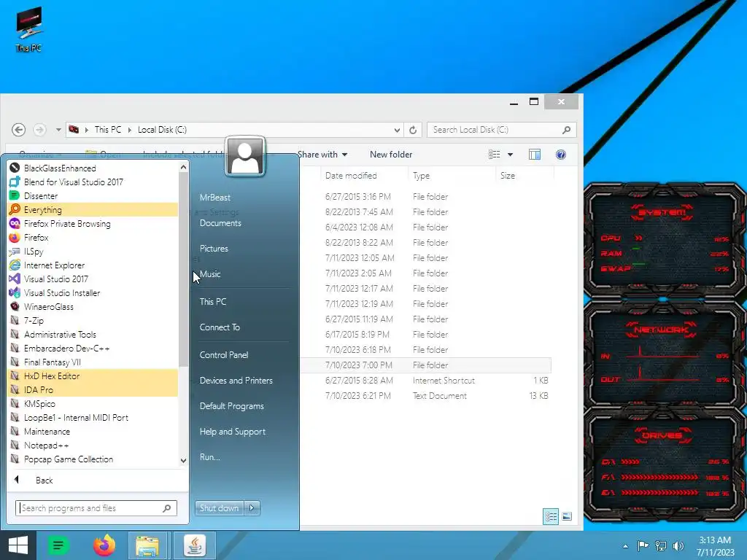The image size is (747, 560).
Task: Open Firefox Private Browsing entry
Action: click(x=93, y=223)
